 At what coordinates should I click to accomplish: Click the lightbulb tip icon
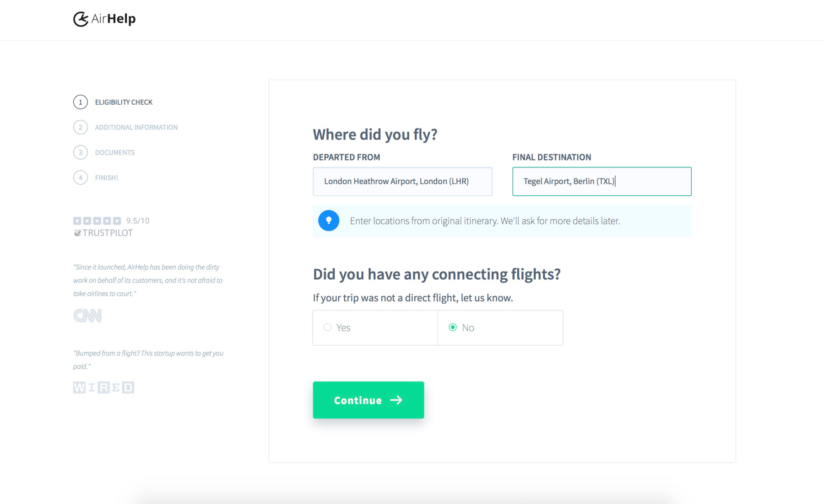(x=329, y=220)
